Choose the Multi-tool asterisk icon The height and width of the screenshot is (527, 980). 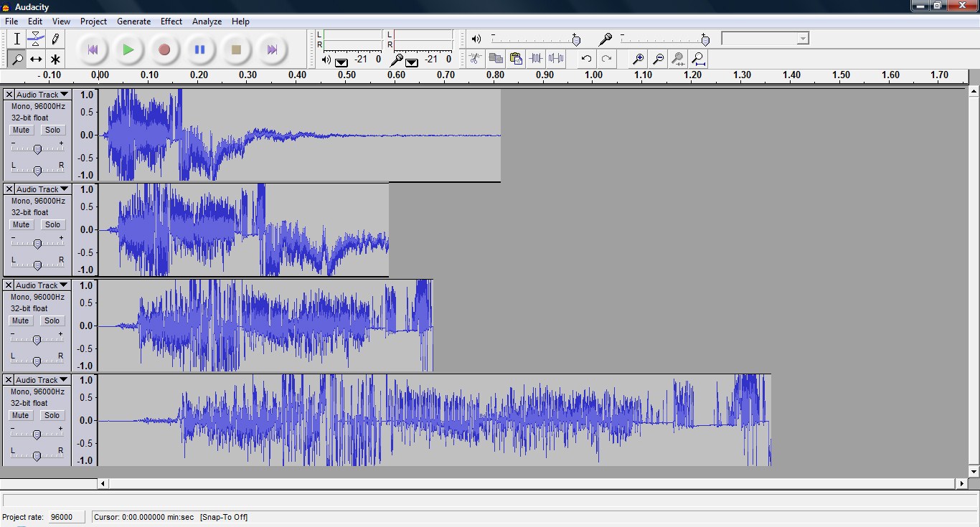pyautogui.click(x=55, y=60)
